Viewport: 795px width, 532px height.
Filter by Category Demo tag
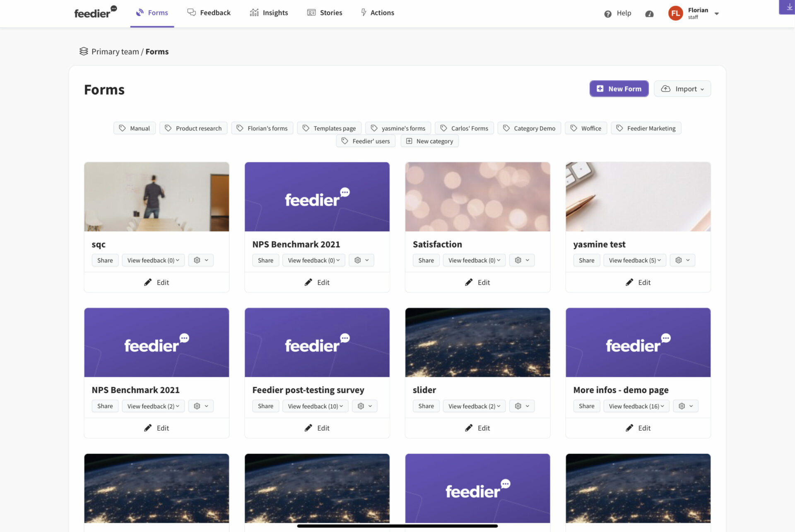(x=529, y=128)
